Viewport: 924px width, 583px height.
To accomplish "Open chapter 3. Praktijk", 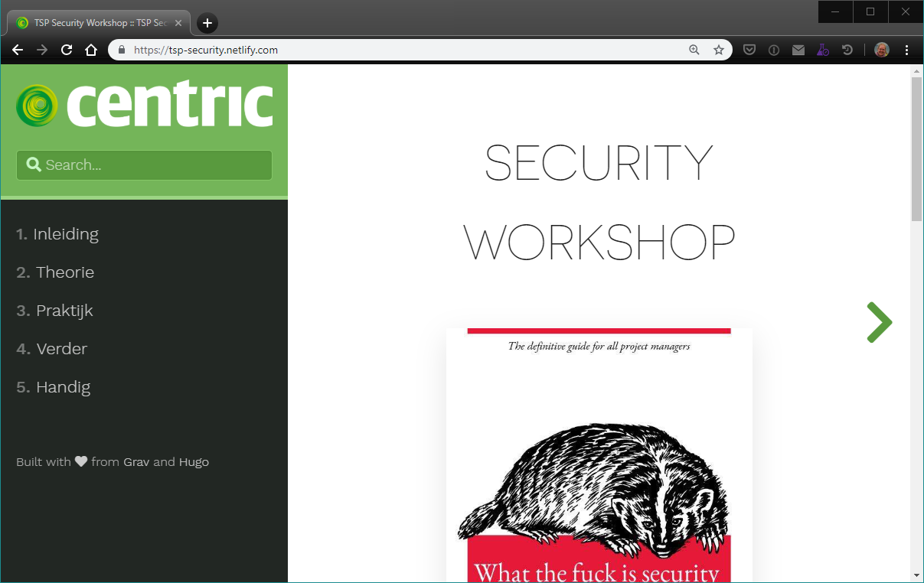I will coord(54,311).
